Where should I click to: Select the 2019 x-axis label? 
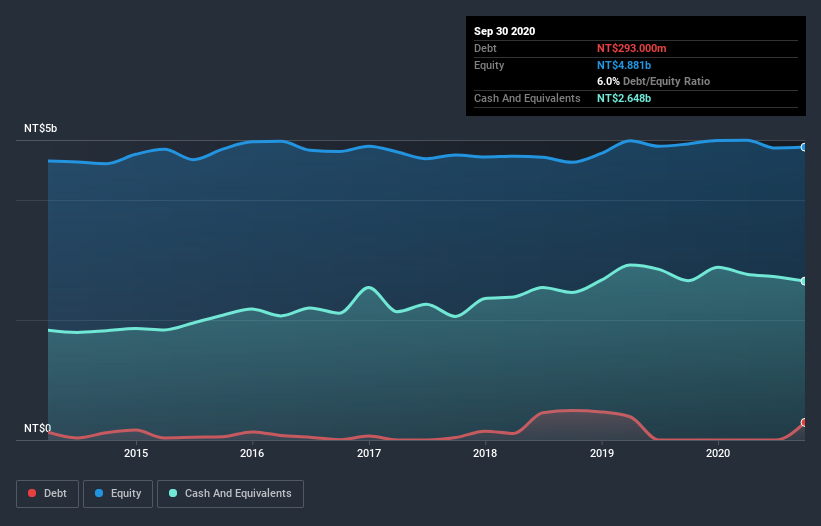[602, 453]
